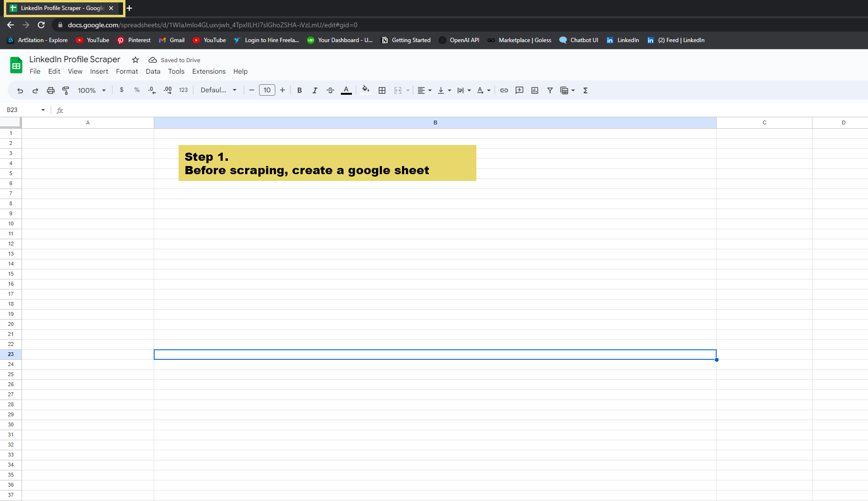The height and width of the screenshot is (501, 868).
Task: Click the Insert chart icon
Action: pos(535,90)
